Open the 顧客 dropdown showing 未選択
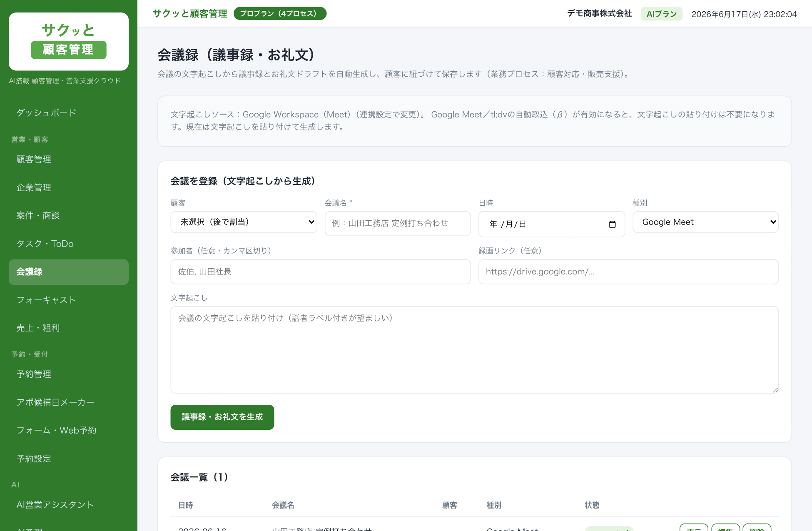 [244, 222]
